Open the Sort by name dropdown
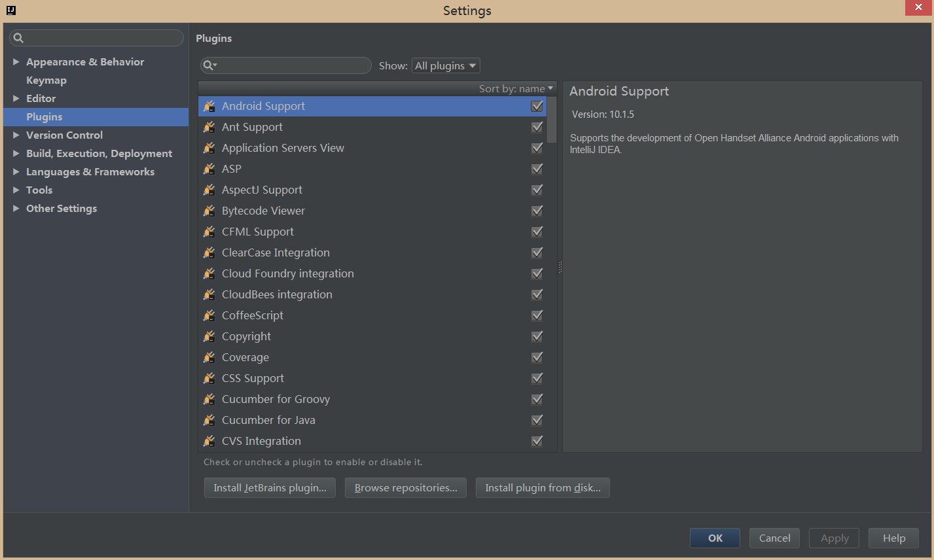 pyautogui.click(x=516, y=88)
